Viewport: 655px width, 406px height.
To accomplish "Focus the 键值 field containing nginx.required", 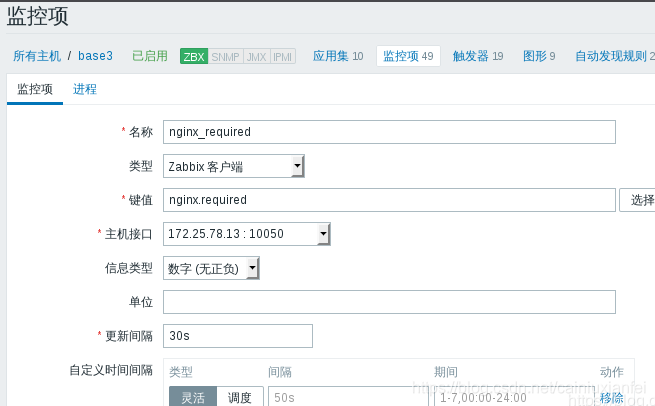I will [x=389, y=200].
